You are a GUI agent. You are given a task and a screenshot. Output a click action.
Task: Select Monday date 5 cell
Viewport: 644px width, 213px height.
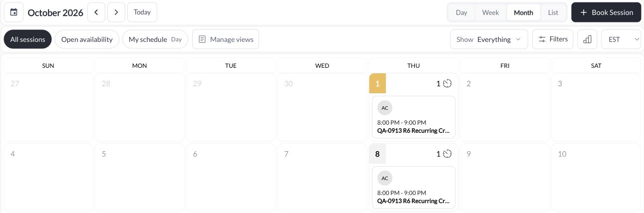[x=139, y=178]
